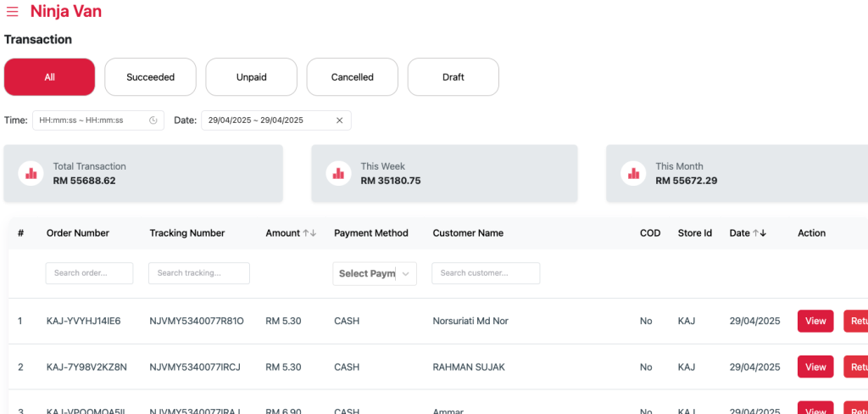Click customer name RAHMAN SUJAK
868x414 pixels.
click(469, 366)
